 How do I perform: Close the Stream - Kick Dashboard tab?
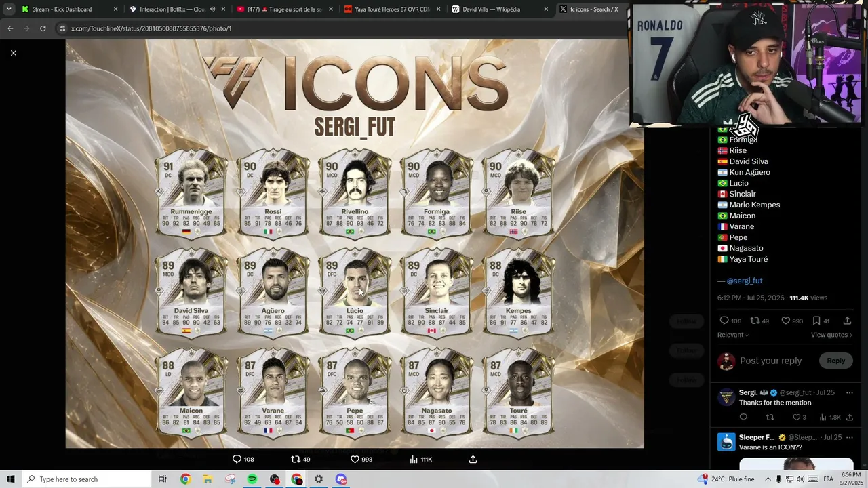(x=115, y=9)
